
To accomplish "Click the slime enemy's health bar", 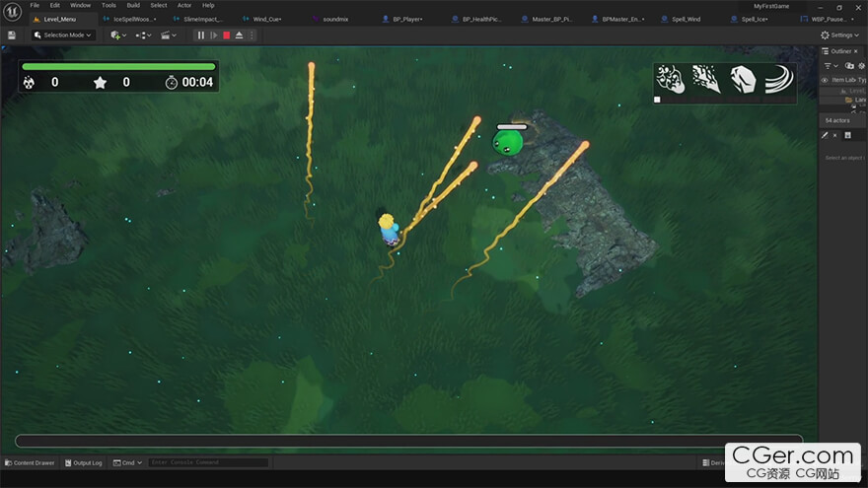I will tap(512, 127).
